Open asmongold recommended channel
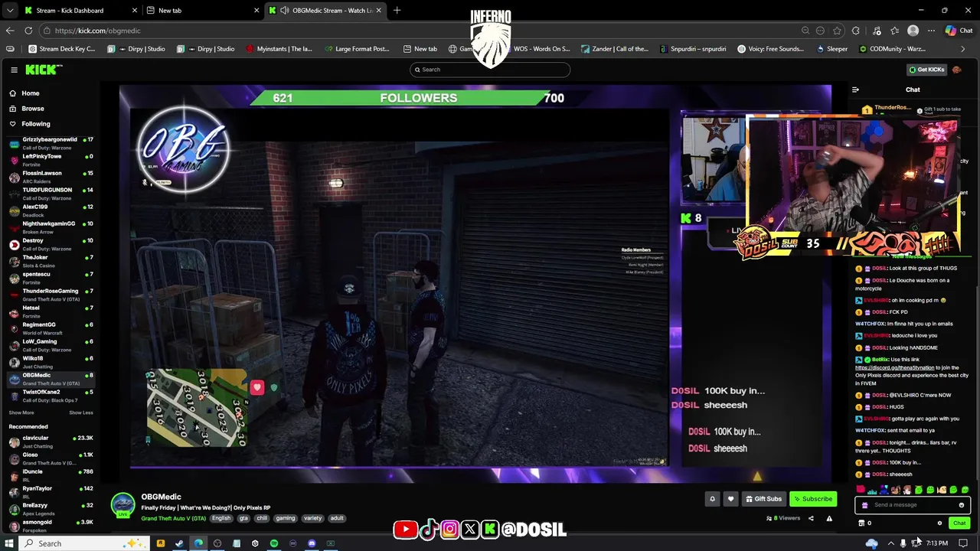The height and width of the screenshot is (551, 980). click(x=51, y=526)
